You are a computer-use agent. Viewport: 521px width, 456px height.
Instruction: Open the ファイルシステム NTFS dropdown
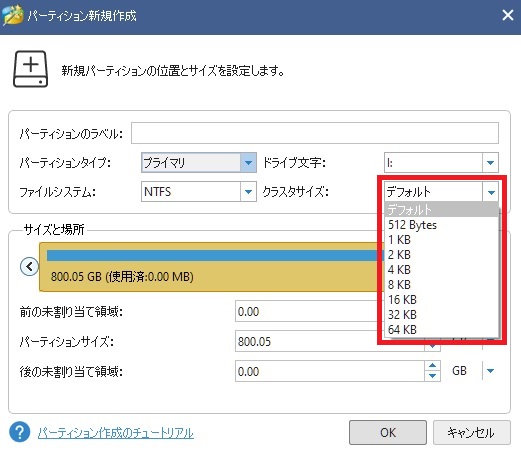point(248,192)
